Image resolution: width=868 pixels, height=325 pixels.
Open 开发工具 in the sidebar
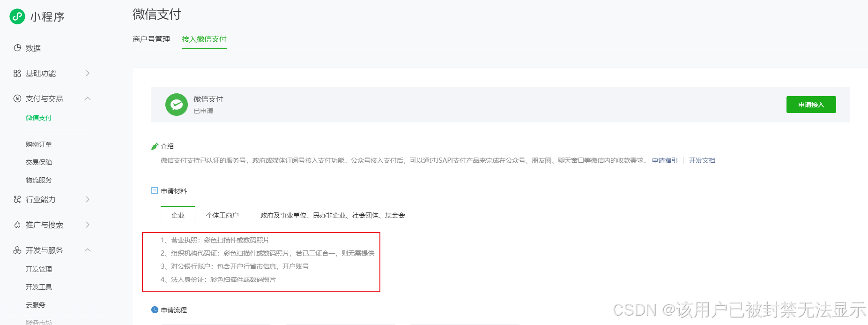[39, 287]
